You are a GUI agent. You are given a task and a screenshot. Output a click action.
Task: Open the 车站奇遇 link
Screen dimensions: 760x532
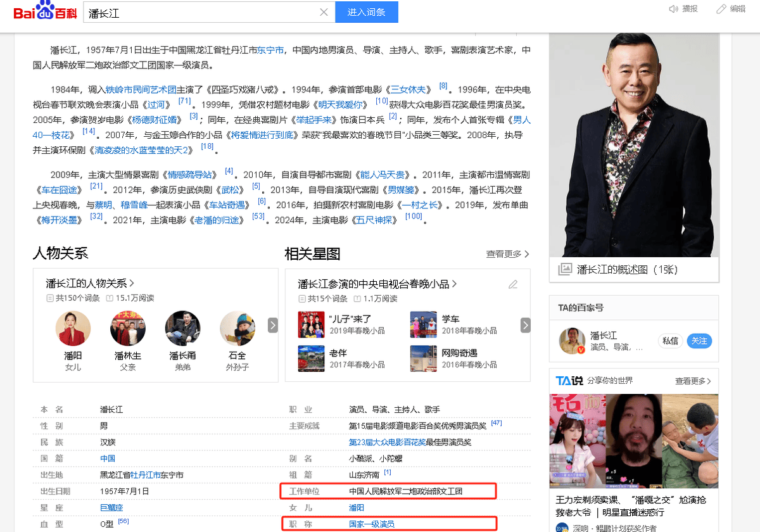pyautogui.click(x=227, y=205)
